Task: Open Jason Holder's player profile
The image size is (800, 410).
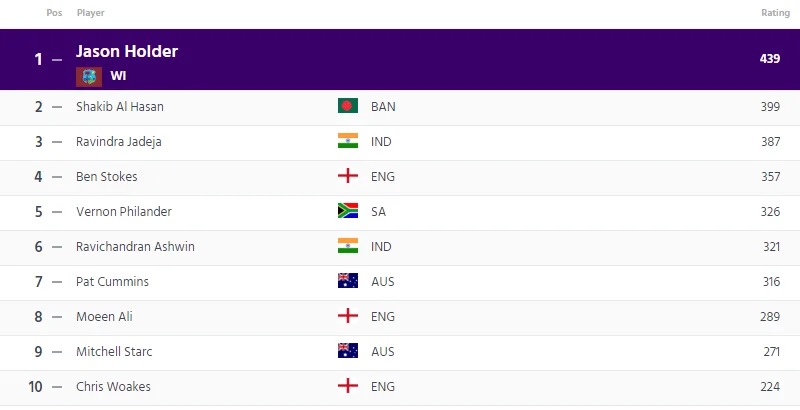Action: 127,51
